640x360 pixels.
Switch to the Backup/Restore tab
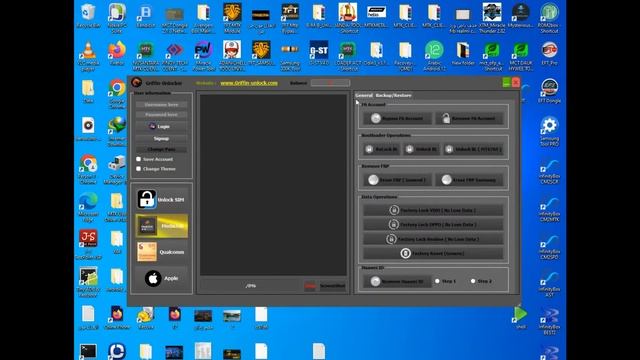pyautogui.click(x=393, y=95)
